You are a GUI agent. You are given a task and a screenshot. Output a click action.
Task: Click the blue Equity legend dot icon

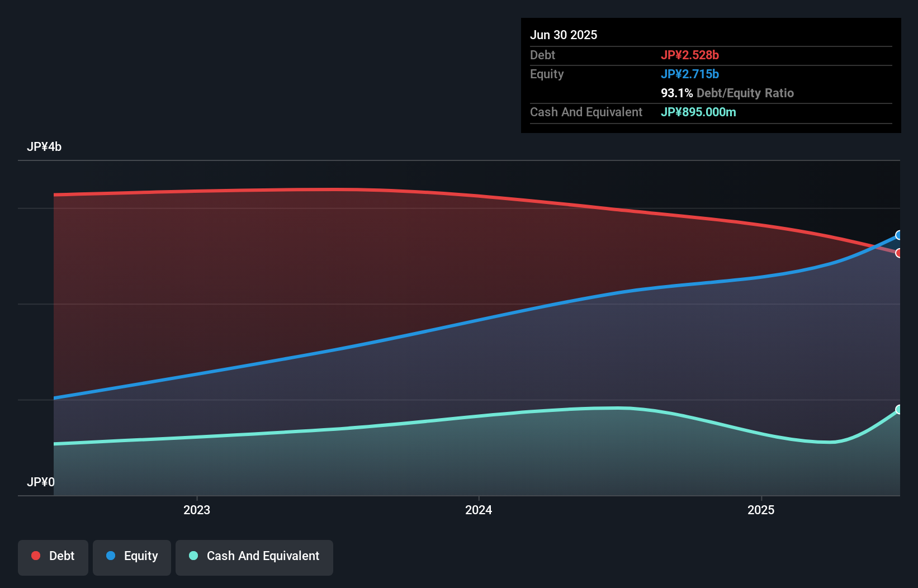(110, 556)
